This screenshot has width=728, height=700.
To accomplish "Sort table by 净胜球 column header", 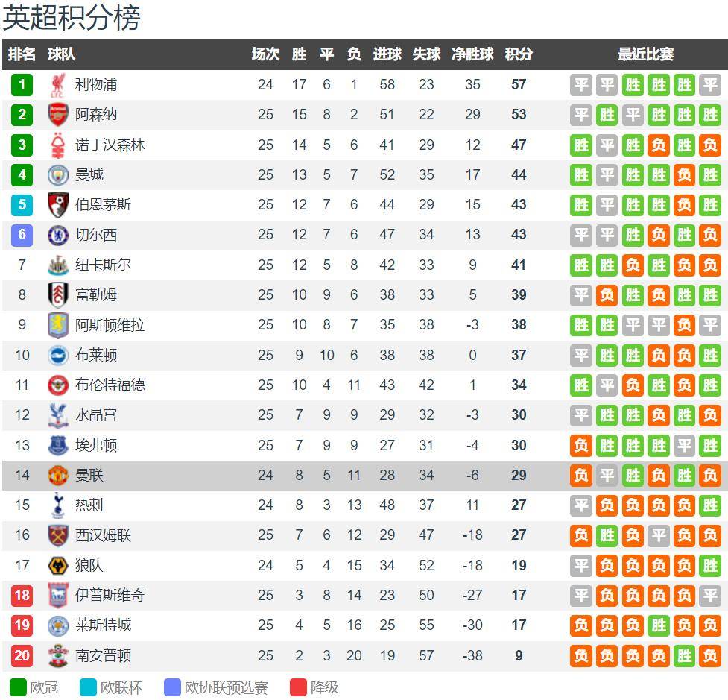I will [x=472, y=54].
